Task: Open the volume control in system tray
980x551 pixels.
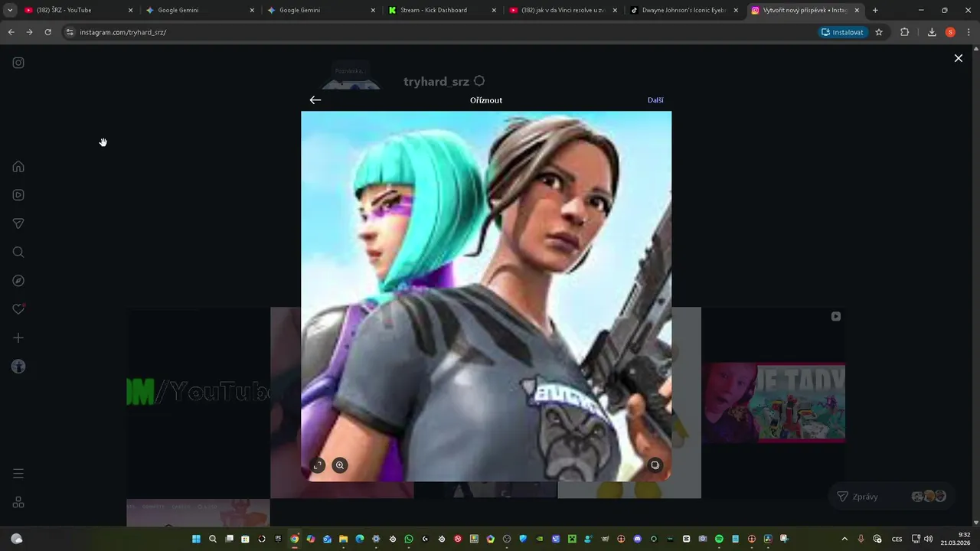Action: [x=929, y=539]
